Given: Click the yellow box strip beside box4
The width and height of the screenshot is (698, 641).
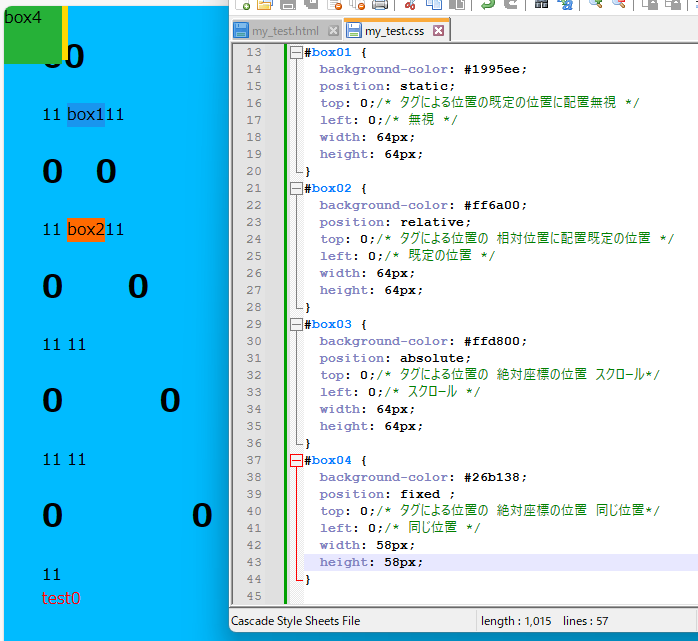Looking at the screenshot, I should [x=65, y=33].
